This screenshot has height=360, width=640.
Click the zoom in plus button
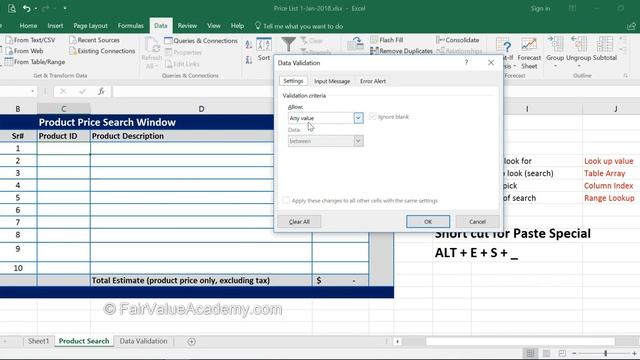pyautogui.click(x=634, y=353)
